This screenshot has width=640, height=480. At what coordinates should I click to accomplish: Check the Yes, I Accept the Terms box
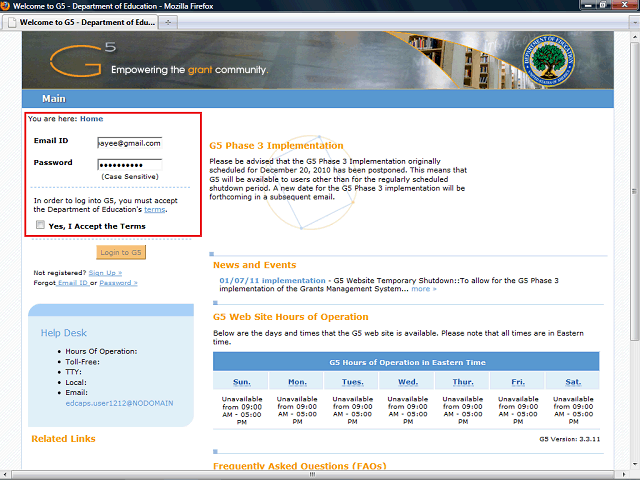click(40, 226)
